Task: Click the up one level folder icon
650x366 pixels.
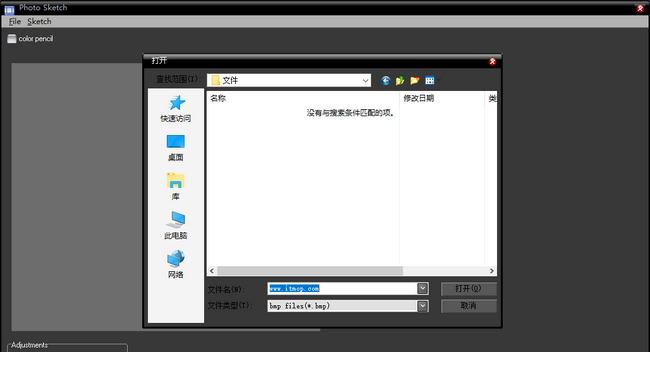Action: (x=400, y=80)
